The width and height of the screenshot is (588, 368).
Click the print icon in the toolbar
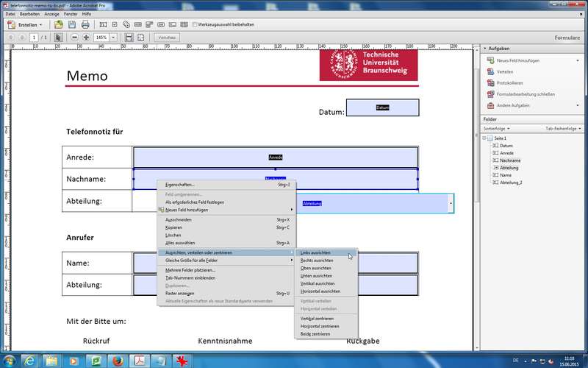[84, 24]
